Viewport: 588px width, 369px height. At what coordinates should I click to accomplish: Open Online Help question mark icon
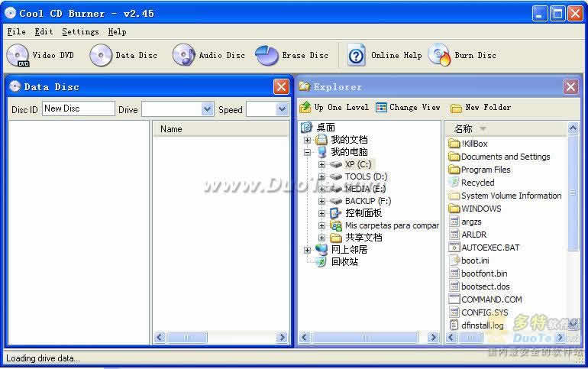coord(356,56)
